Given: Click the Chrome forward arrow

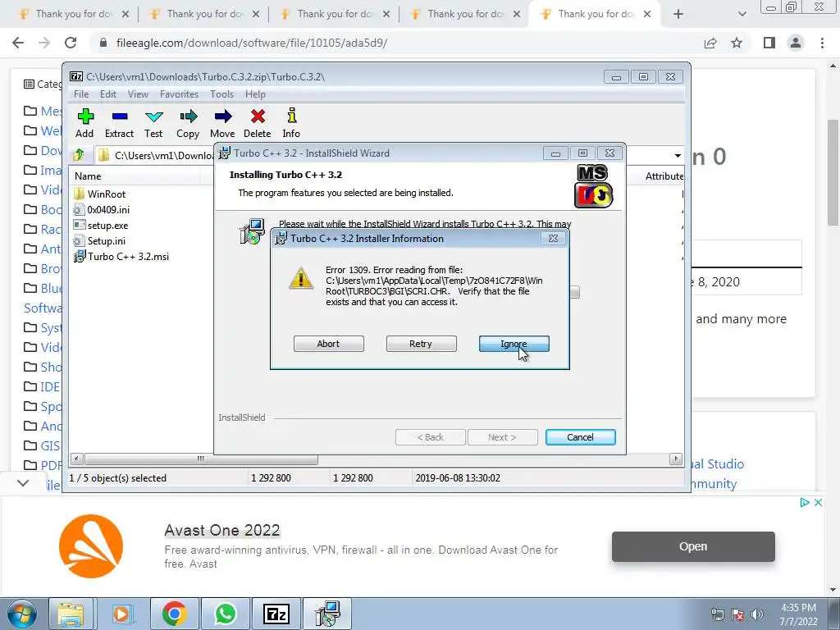Looking at the screenshot, I should click(44, 43).
